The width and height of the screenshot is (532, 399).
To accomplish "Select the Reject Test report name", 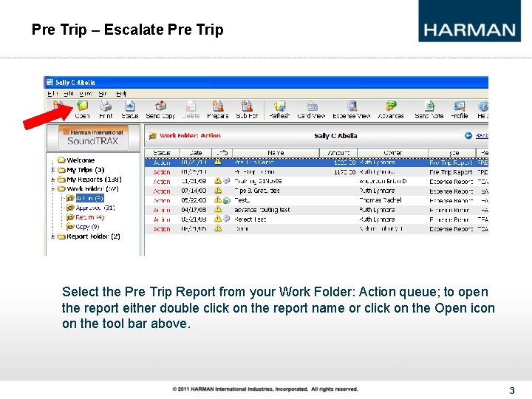I will pos(250,219).
